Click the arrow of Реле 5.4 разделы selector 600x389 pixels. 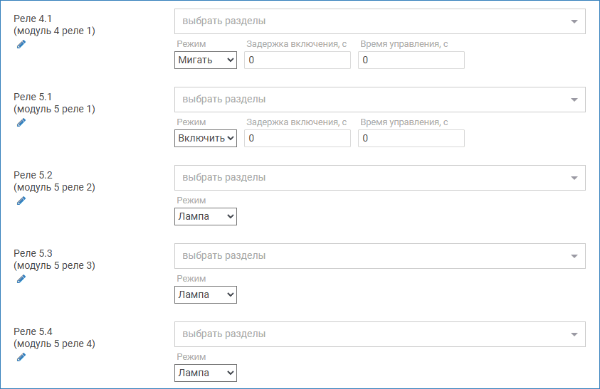tap(574, 334)
